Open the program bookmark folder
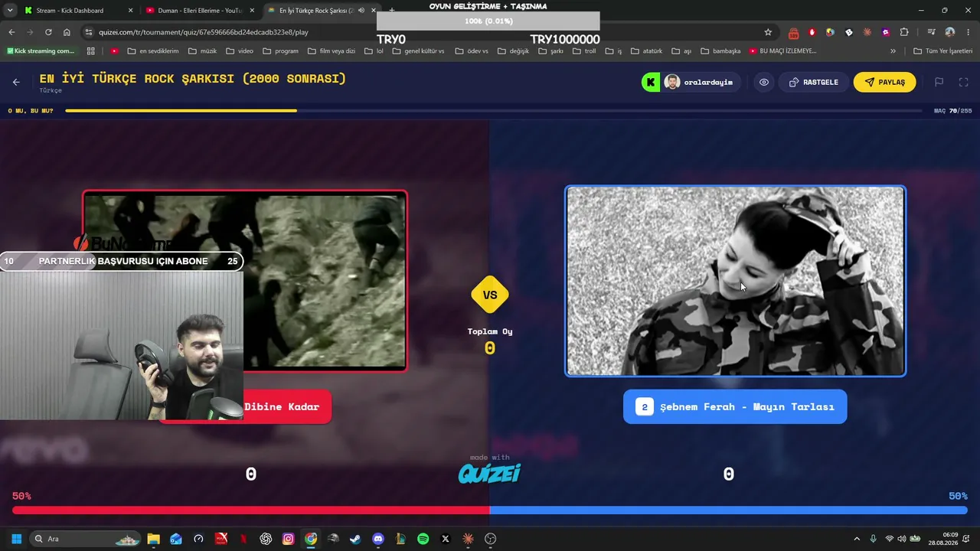980x551 pixels. point(280,51)
